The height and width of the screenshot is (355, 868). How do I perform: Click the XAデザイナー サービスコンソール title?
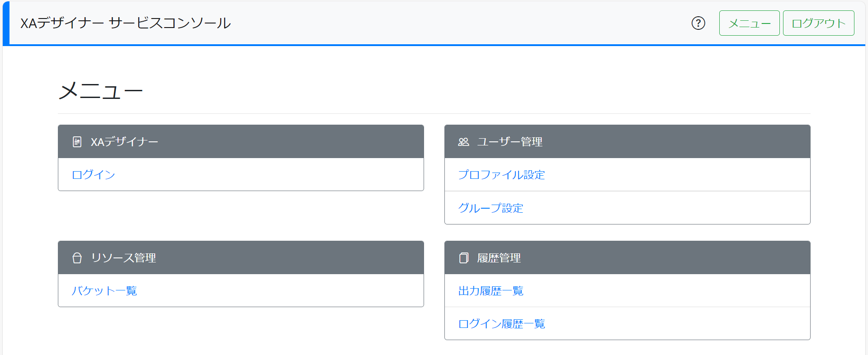point(126,23)
